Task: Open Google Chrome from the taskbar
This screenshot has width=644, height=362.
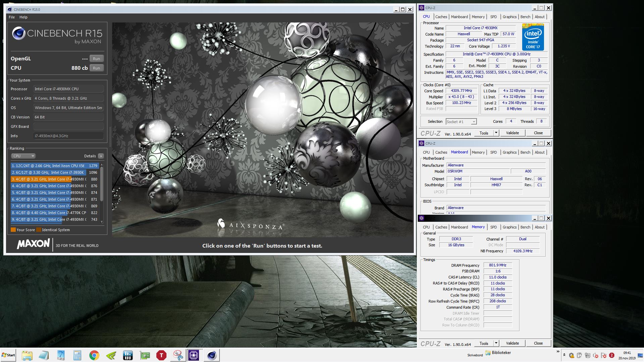Action: click(94, 355)
